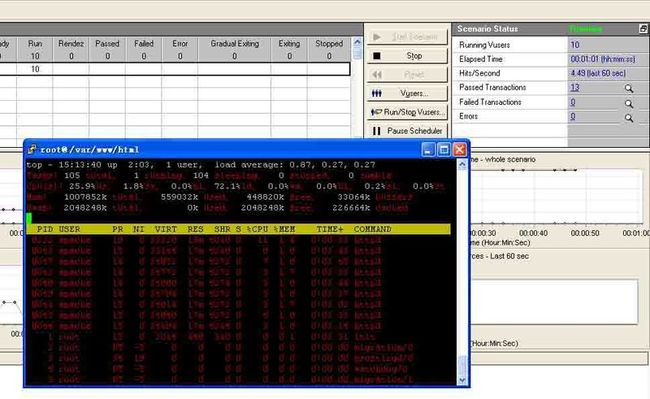Viewport: 650px width, 399px height.
Task: Click the Pause Scheduler button
Action: (x=407, y=131)
